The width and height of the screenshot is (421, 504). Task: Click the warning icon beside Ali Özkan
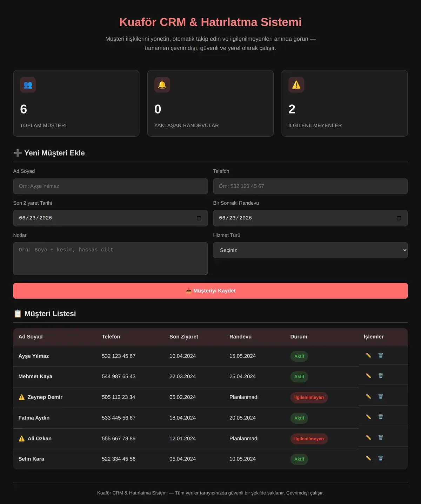pos(22,438)
